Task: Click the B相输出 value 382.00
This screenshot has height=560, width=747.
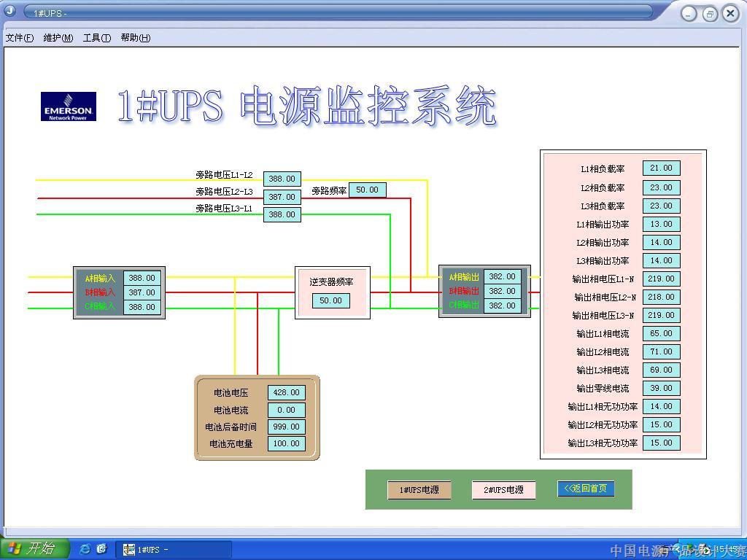Action: (502, 291)
